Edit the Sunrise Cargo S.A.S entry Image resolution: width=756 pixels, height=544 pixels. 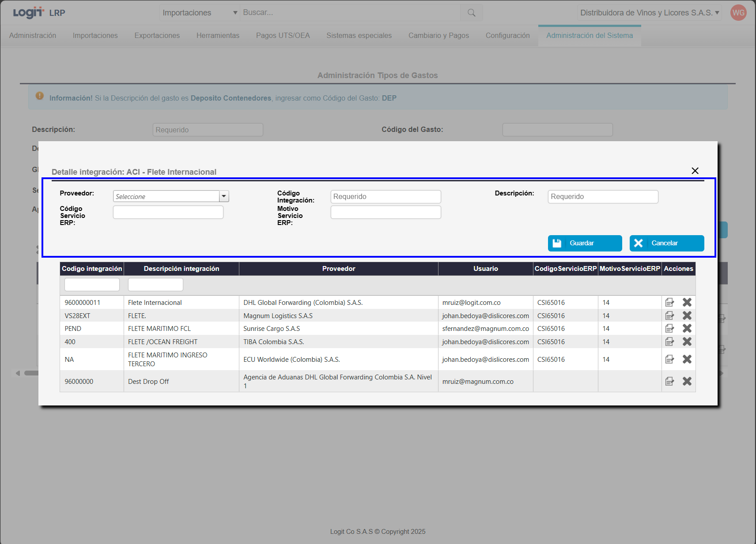669,329
